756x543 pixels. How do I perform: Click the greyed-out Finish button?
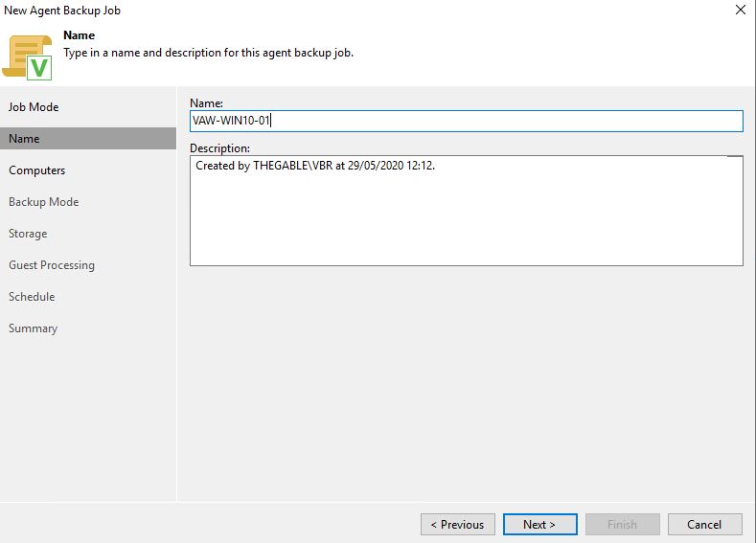[x=623, y=524]
